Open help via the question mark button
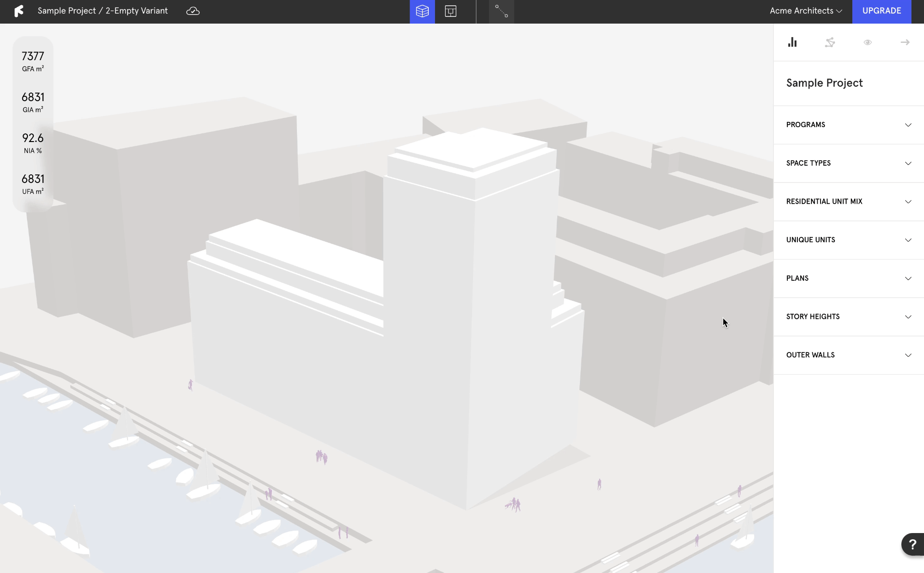 coord(912,544)
